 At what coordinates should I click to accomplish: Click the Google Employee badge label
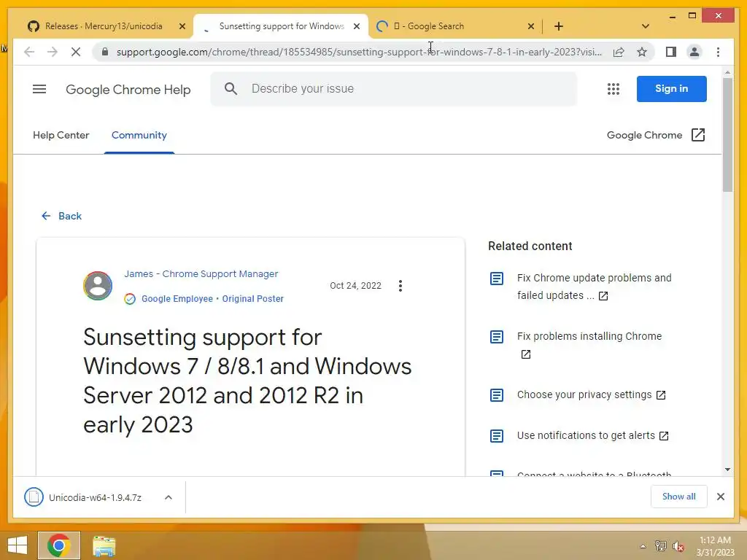click(177, 299)
